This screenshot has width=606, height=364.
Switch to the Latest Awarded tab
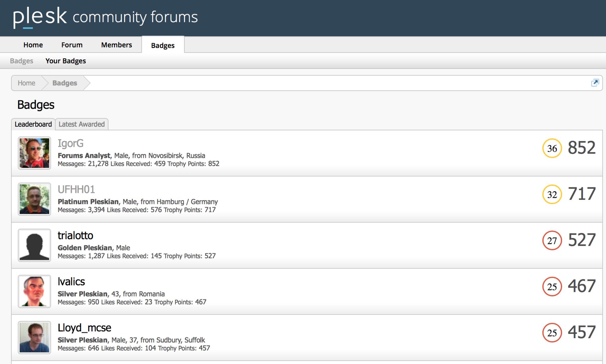point(82,124)
